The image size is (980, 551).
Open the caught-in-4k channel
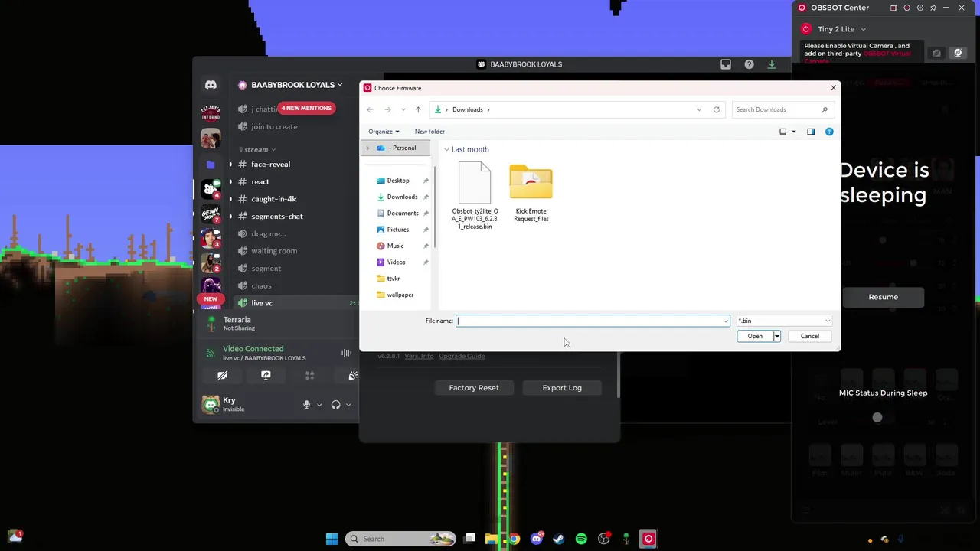273,199
